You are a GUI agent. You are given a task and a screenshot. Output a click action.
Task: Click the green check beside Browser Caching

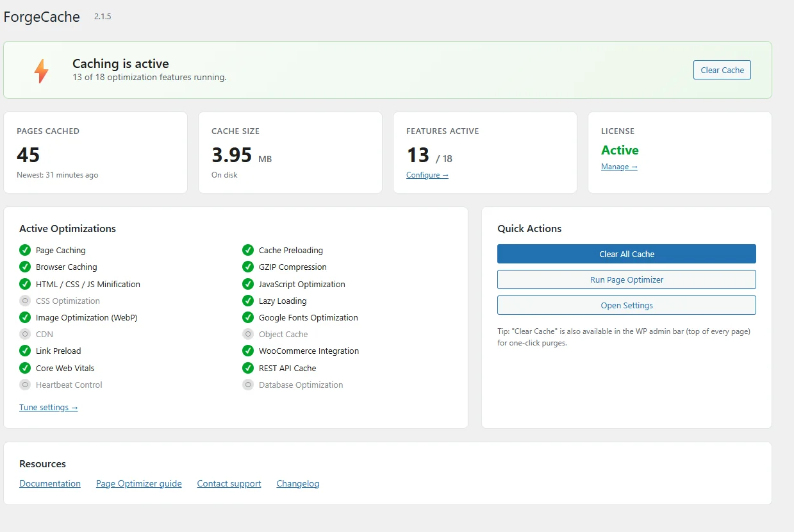[x=25, y=267]
